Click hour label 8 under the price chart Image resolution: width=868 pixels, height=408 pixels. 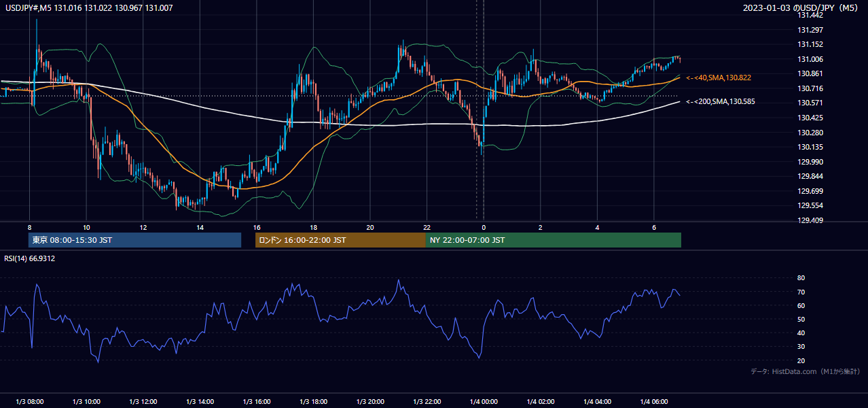(x=29, y=227)
